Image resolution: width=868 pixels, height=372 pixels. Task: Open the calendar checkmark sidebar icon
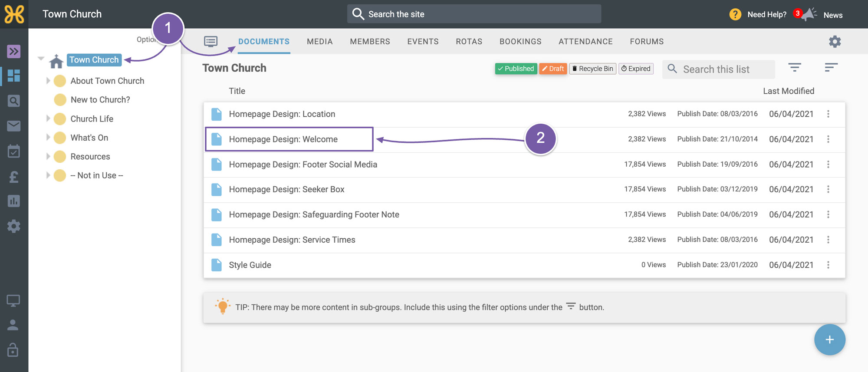pos(13,151)
